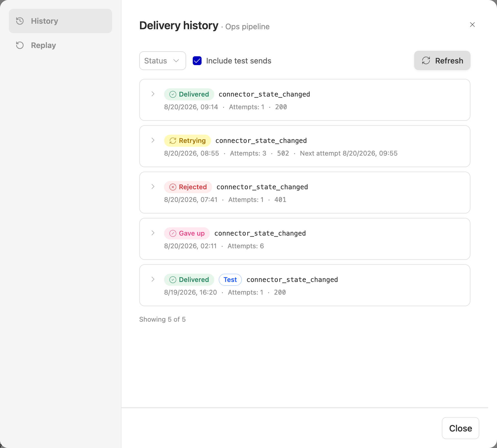Click the 401 response code

coord(280,200)
